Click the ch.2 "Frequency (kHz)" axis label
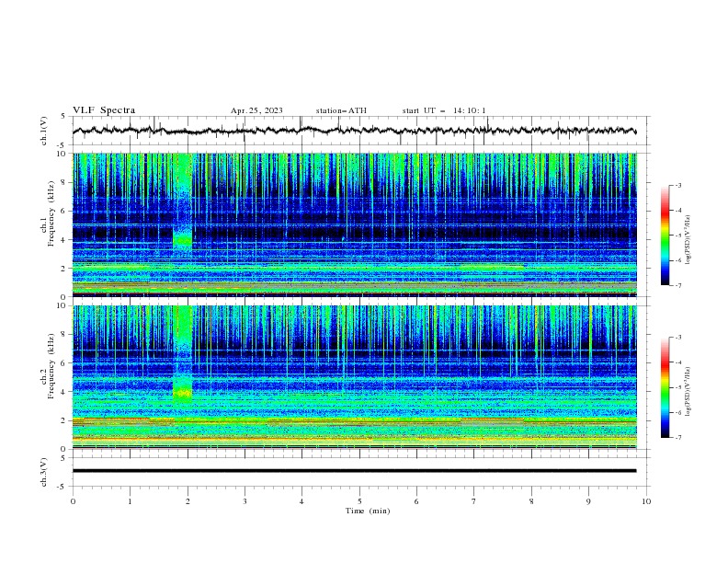The width and height of the screenshot is (728, 563). tap(51, 365)
